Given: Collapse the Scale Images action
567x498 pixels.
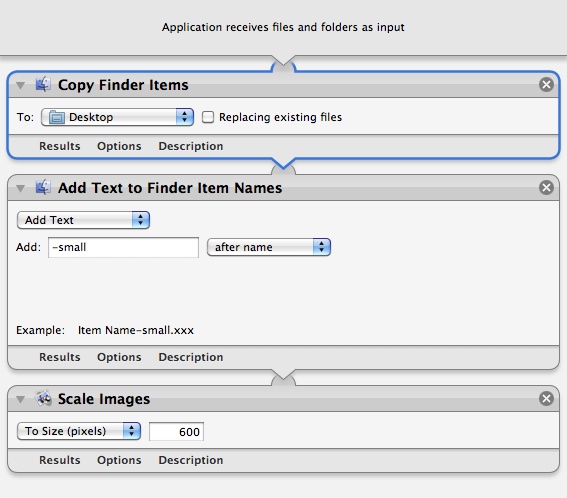Looking at the screenshot, I should pos(21,399).
